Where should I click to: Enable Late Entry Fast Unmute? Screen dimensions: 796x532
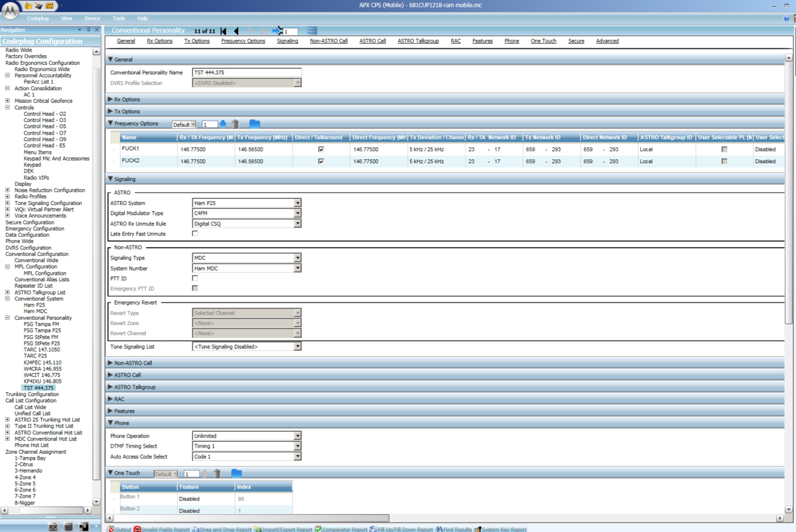(x=194, y=233)
